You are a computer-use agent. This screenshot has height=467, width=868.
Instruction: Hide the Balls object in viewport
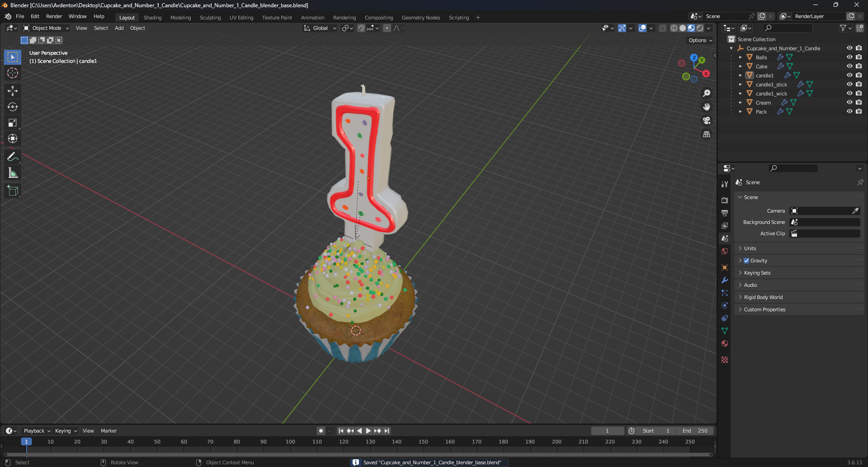[849, 57]
